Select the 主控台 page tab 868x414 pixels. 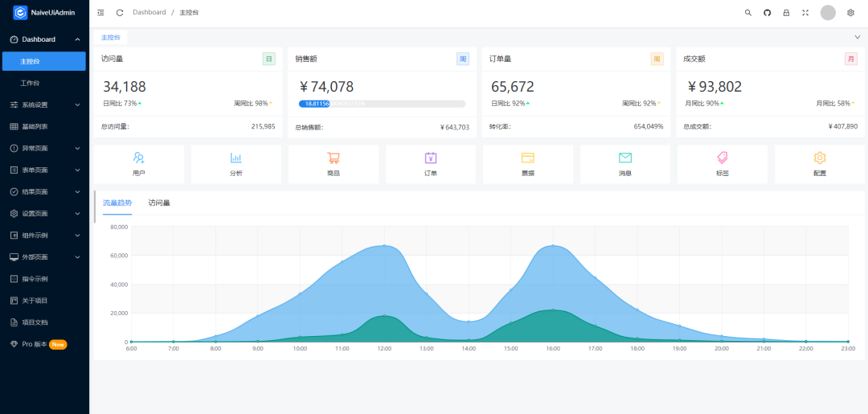[x=111, y=37]
